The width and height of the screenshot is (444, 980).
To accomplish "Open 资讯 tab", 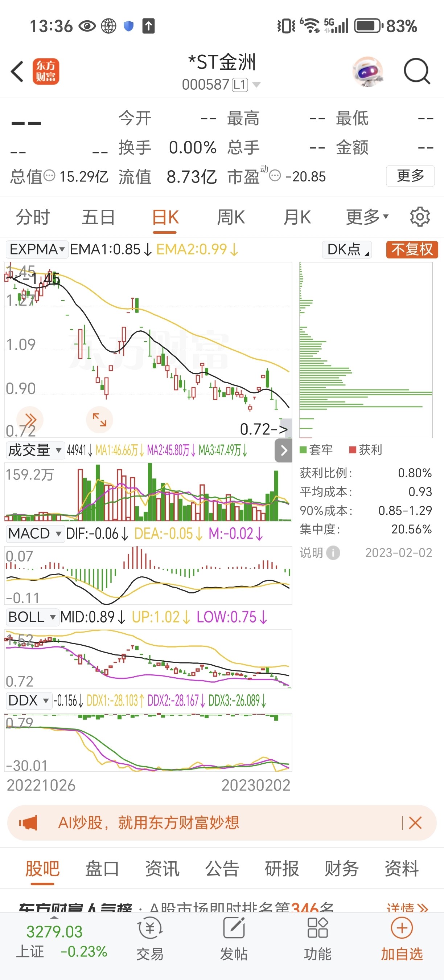I will click(162, 869).
